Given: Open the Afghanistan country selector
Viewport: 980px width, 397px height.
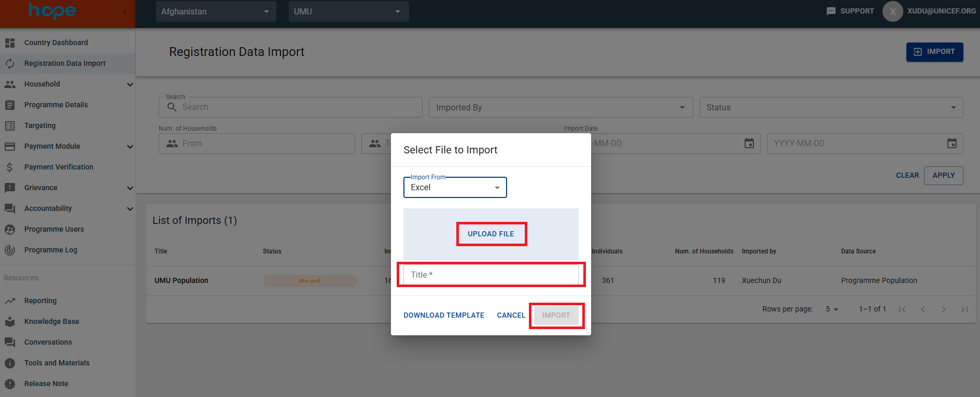Looking at the screenshot, I should [x=216, y=11].
